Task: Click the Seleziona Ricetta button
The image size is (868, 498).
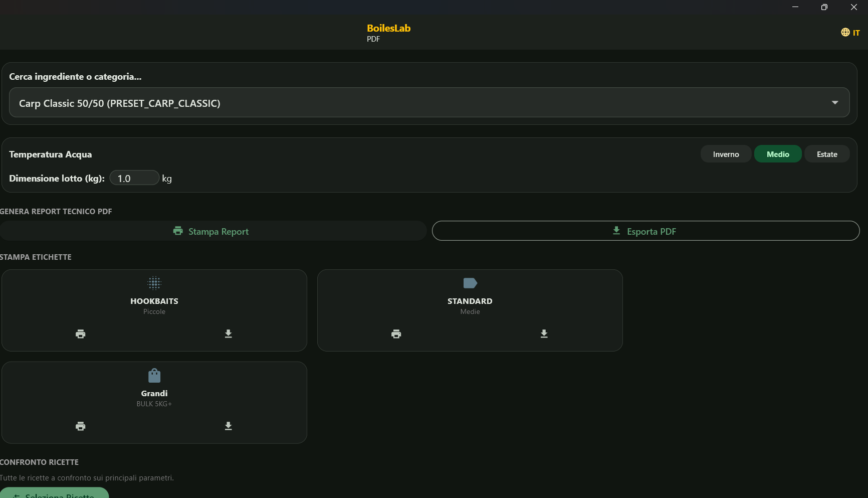Action: coord(54,493)
